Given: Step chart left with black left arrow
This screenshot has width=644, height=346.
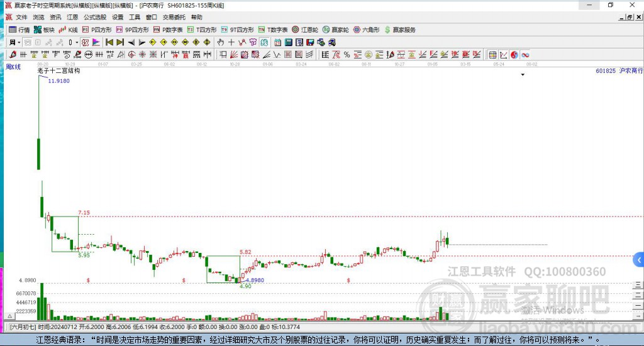Looking at the screenshot, I should (x=131, y=42).
